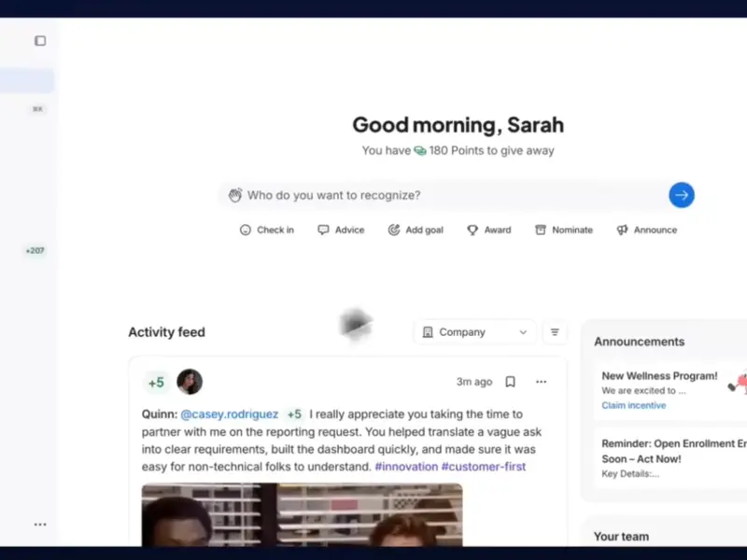Open the Nominate action
Image resolution: width=747 pixels, height=560 pixels.
[x=564, y=230]
